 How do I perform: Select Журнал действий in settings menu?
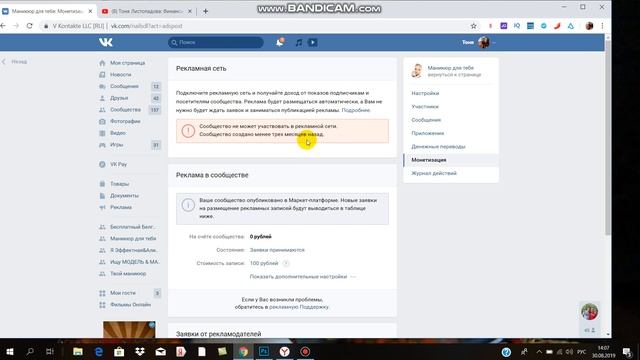point(434,173)
